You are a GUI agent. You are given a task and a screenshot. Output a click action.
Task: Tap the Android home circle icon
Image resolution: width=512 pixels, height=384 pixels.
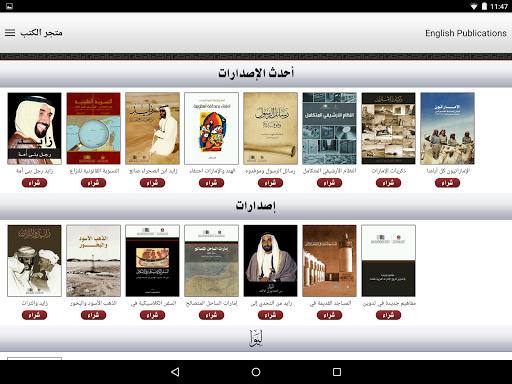click(x=256, y=372)
